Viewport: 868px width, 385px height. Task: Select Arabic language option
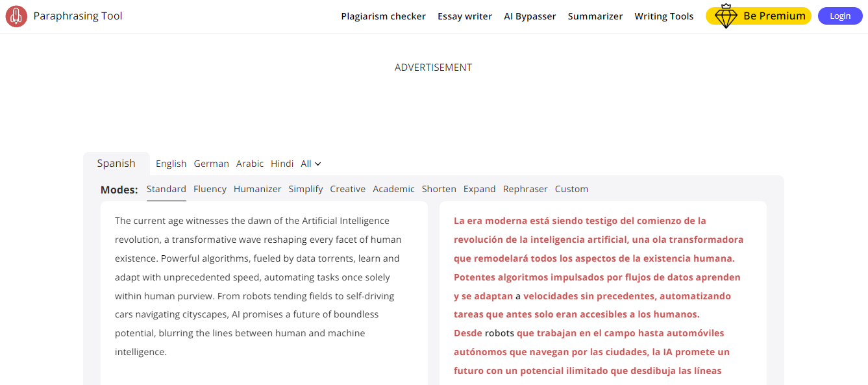pos(250,164)
